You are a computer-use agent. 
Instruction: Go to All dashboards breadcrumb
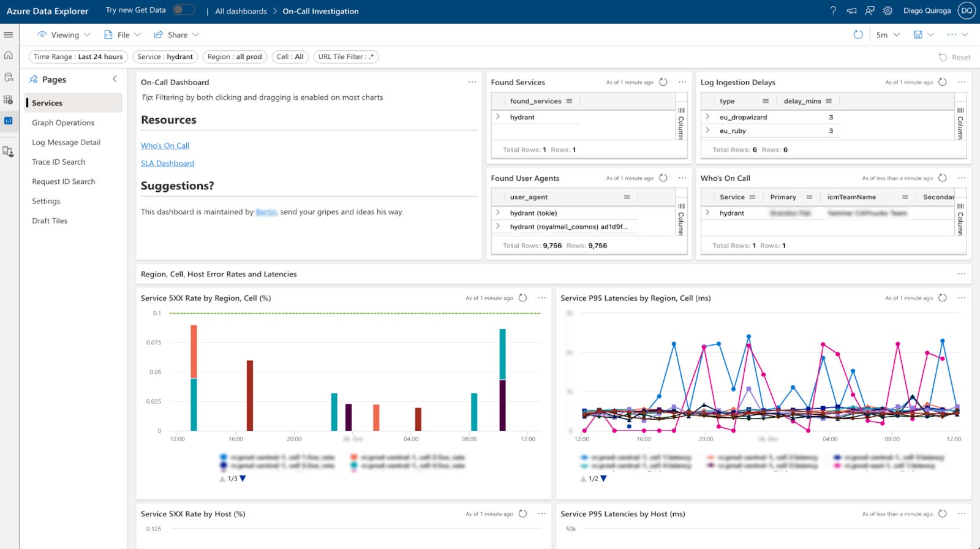241,11
